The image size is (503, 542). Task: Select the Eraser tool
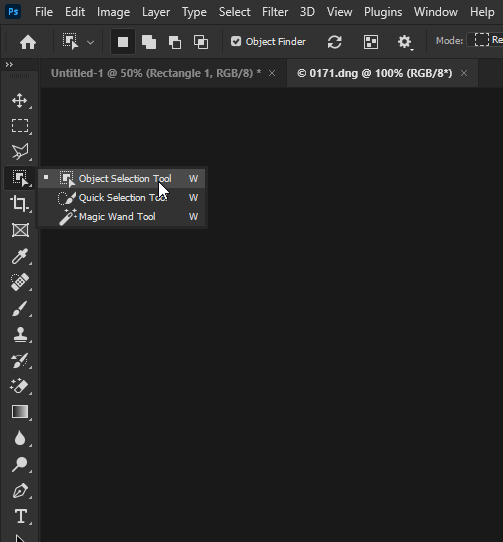20,386
